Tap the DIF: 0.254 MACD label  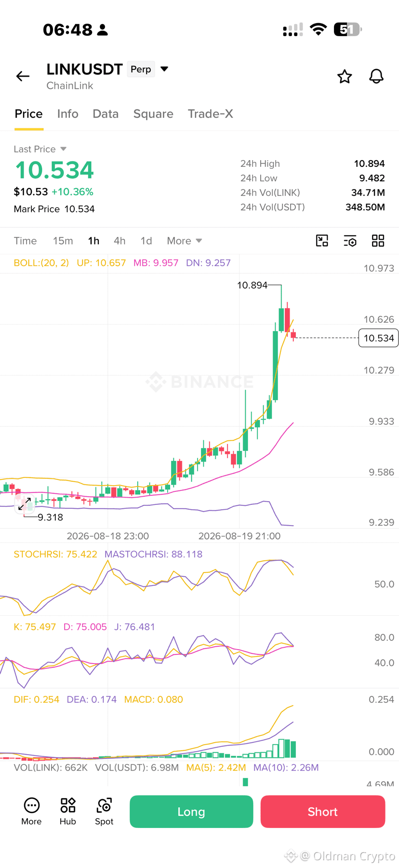[37, 699]
